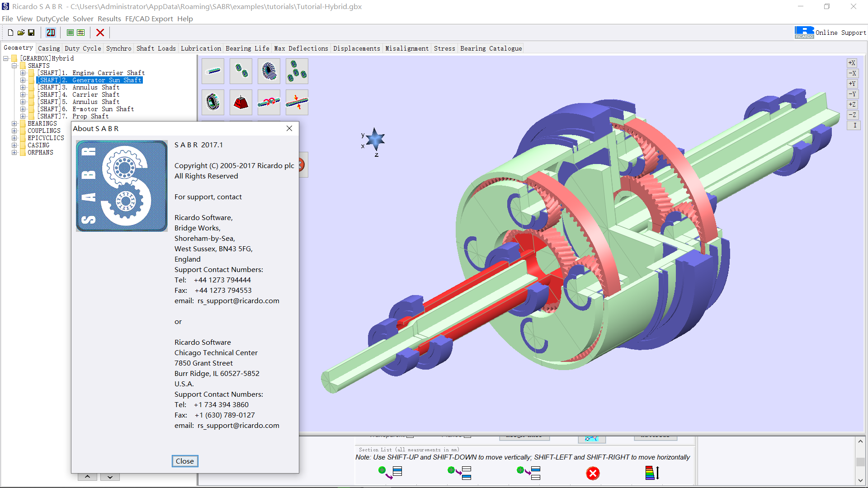868x488 pixels.
Task: Open Online Support link
Action: point(840,33)
